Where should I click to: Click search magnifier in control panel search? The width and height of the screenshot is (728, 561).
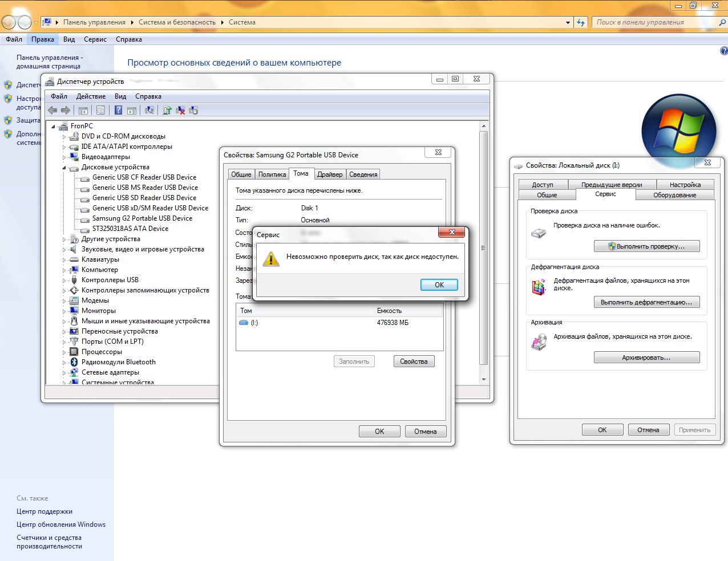(722, 22)
